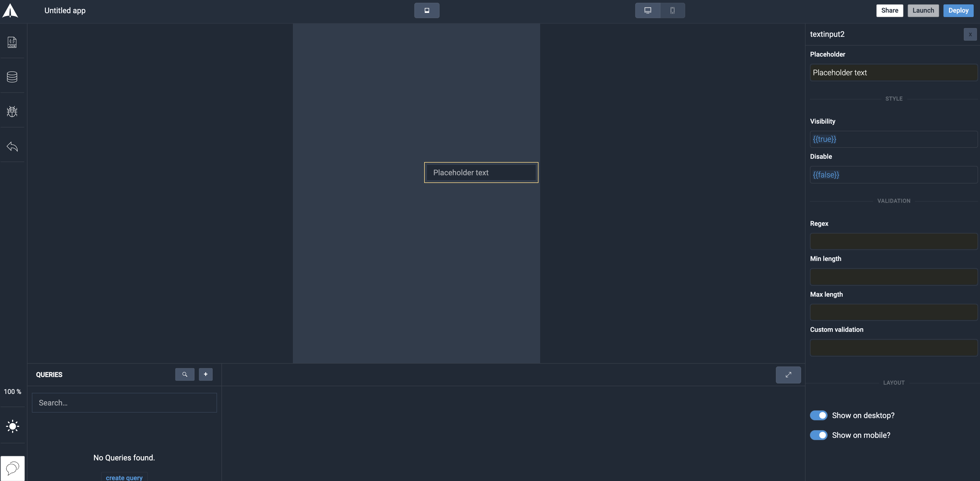This screenshot has height=481, width=980.
Task: Open the chat bubble support icon
Action: pyautogui.click(x=13, y=468)
